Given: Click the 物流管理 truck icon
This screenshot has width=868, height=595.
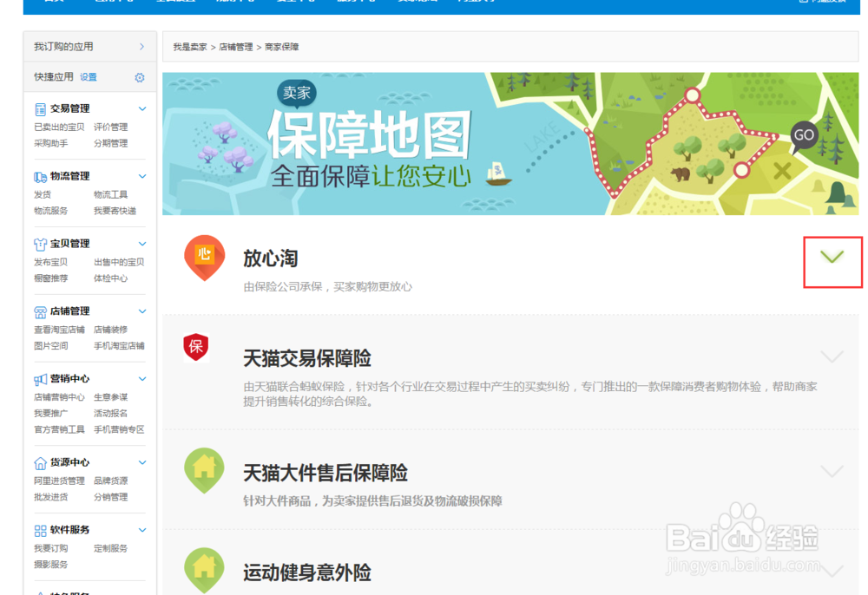Looking at the screenshot, I should click(x=41, y=177).
